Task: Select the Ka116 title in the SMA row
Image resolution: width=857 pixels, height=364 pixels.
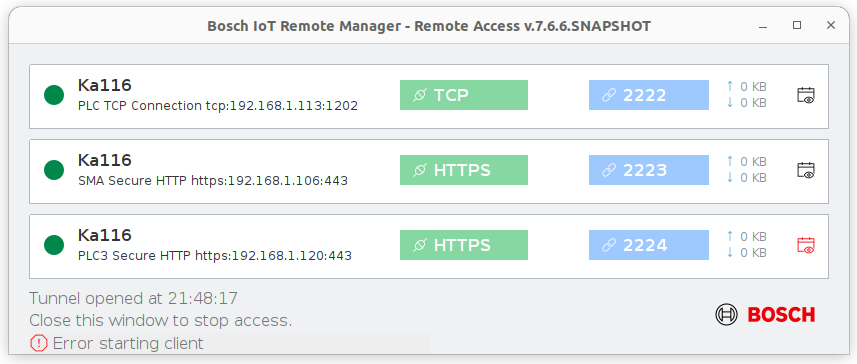Action: click(104, 160)
